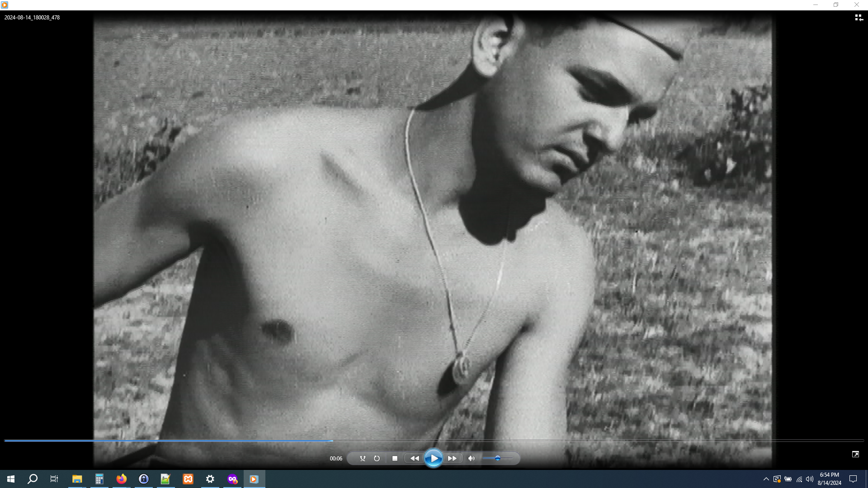Open the green notepad app on taskbar
The image size is (868, 488).
[x=165, y=479]
